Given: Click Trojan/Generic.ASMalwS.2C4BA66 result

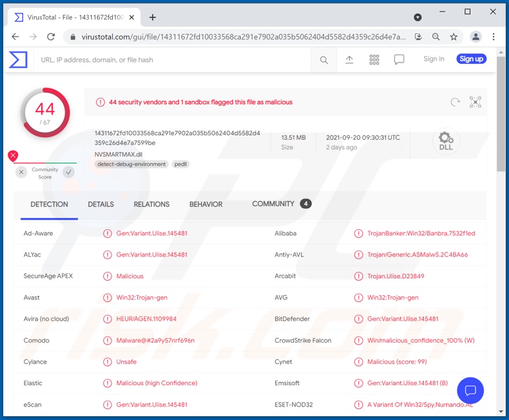Looking at the screenshot, I should 418,255.
